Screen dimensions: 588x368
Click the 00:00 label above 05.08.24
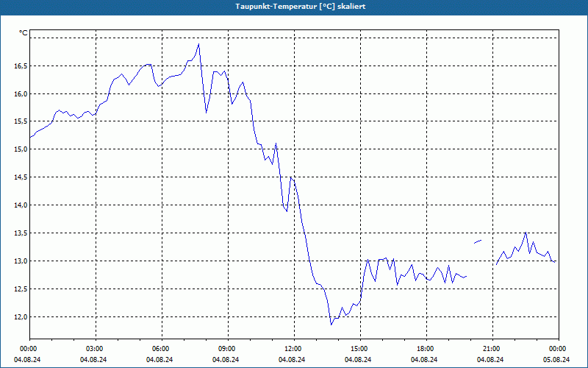[x=559, y=349]
